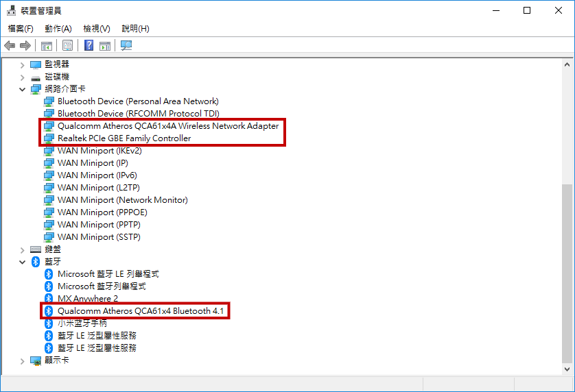Toggle the show/hide action pane toolbar icon
Screen dimensions: 575x392
pos(105,45)
